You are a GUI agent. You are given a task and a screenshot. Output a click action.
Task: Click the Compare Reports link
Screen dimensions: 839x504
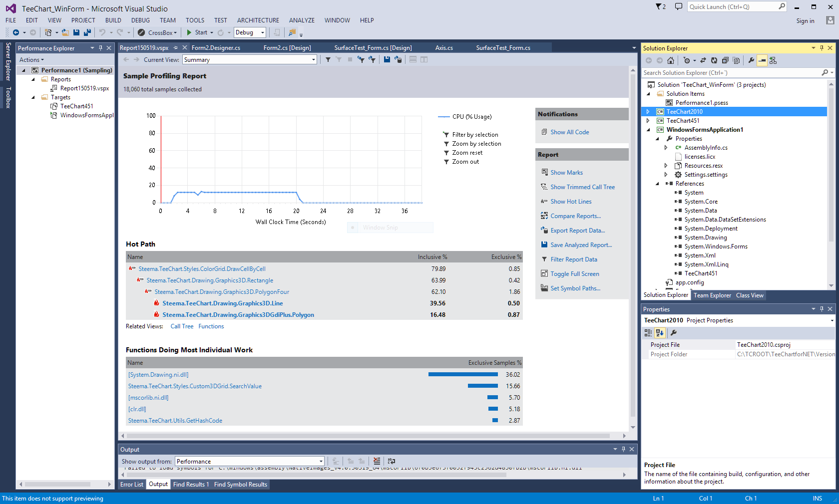click(x=576, y=216)
